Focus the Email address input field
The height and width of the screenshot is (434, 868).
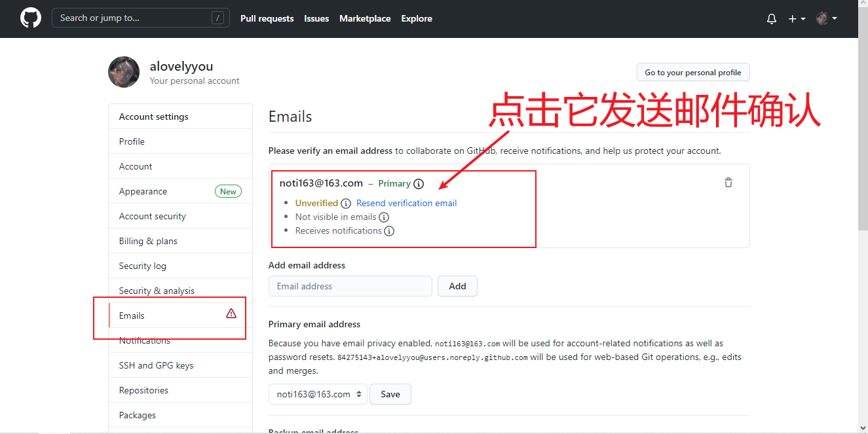coord(350,286)
